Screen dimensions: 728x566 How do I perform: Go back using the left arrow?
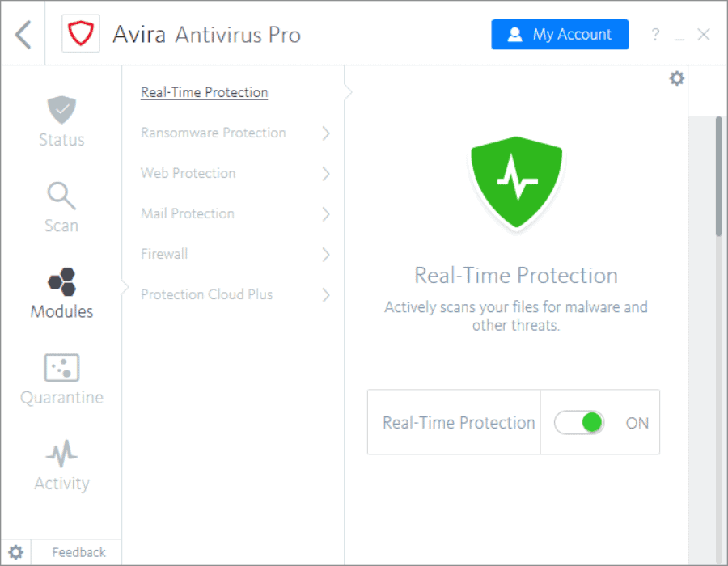[23, 34]
